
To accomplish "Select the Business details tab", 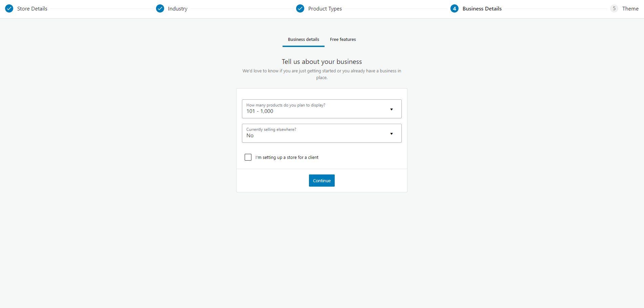I will point(304,40).
